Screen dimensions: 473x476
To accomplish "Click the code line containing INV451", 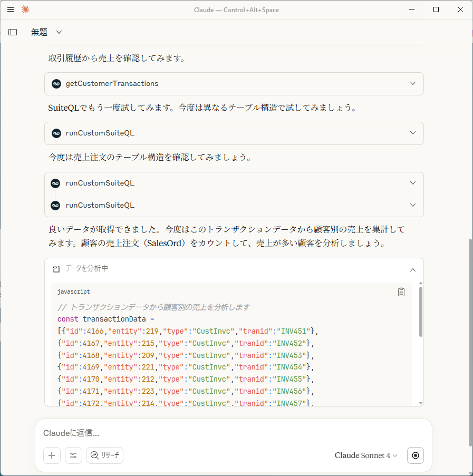I will tap(188, 331).
